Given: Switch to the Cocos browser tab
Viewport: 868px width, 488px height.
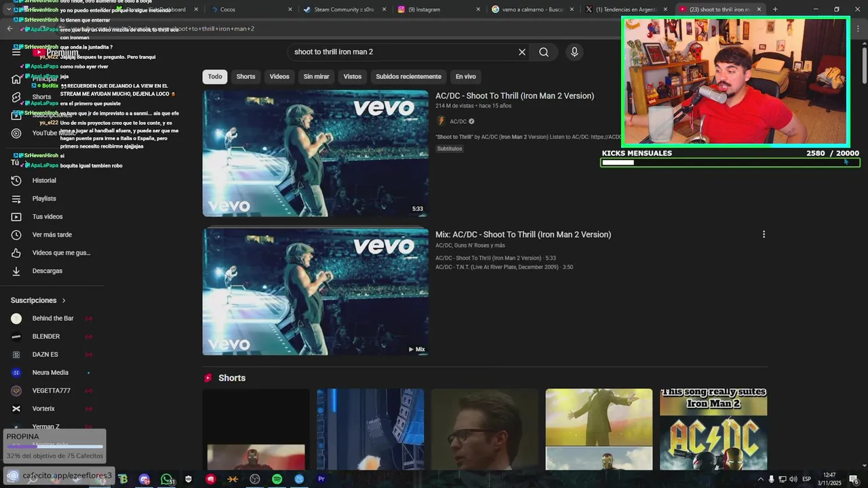Looking at the screenshot, I should (249, 9).
